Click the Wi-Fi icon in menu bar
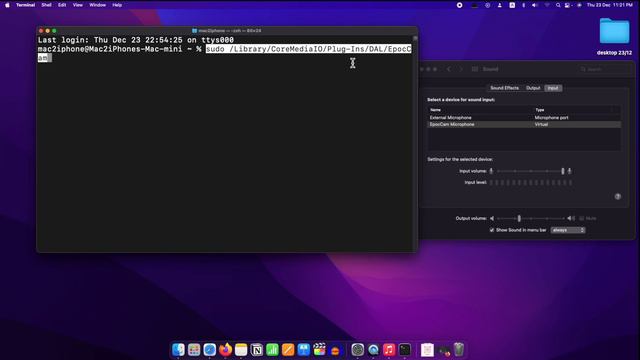This screenshot has width=640, height=360. [x=547, y=5]
